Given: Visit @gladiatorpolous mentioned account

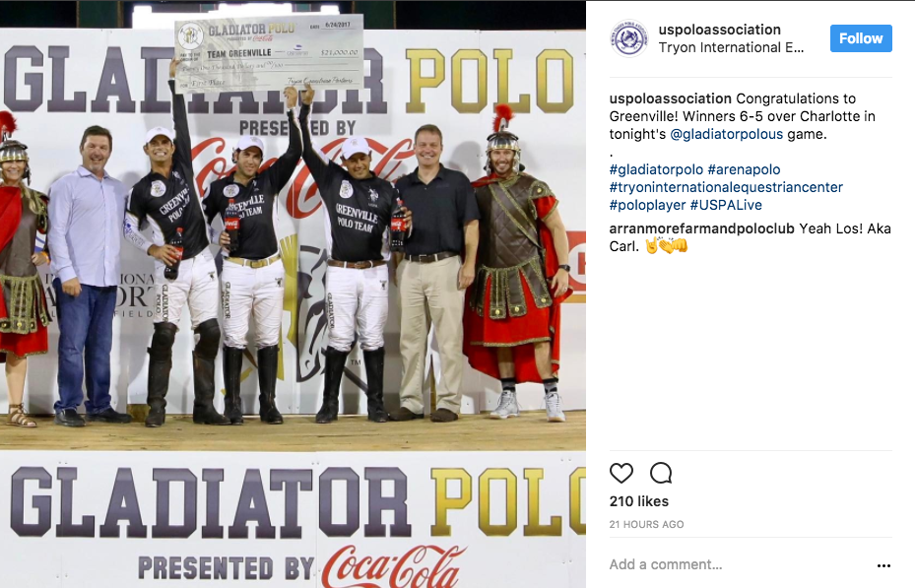Looking at the screenshot, I should pos(726,134).
